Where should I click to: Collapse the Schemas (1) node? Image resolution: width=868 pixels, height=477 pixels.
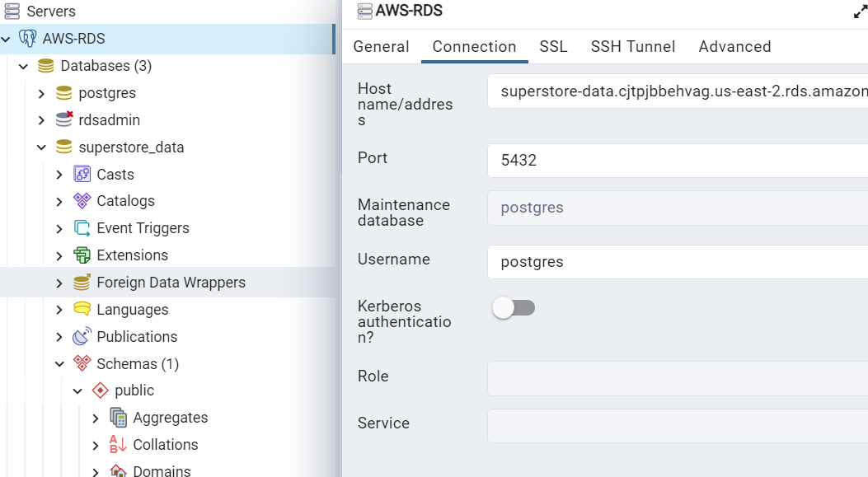coord(59,364)
